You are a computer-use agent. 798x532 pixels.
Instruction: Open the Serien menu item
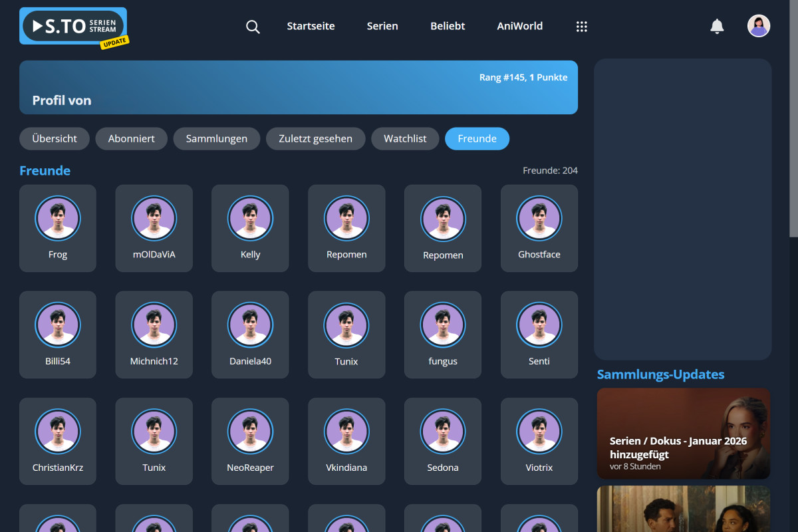382,26
